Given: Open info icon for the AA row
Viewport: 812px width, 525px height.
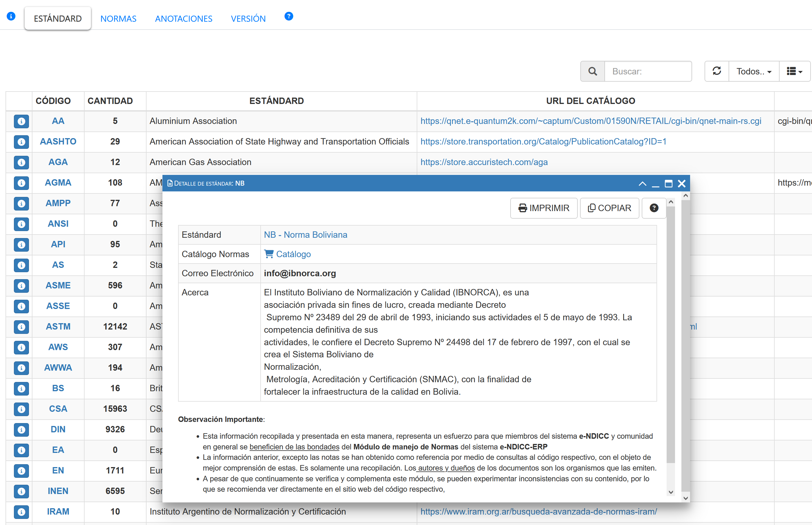Looking at the screenshot, I should pos(21,121).
